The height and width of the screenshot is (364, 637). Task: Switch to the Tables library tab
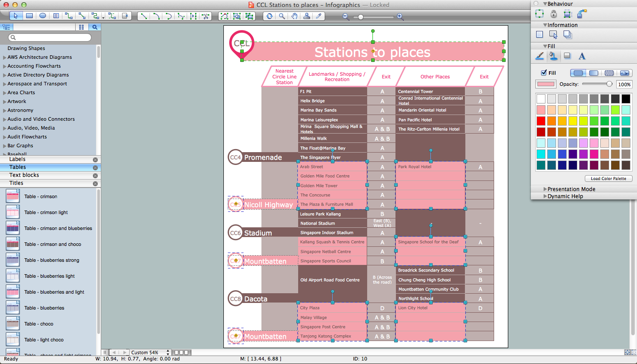(50, 167)
